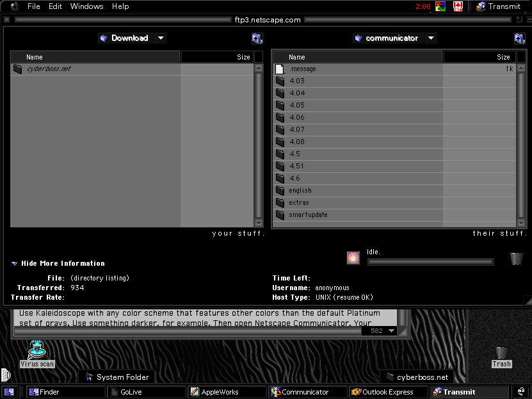This screenshot has width=532, height=399.
Task: Switch to Communicator in the taskbar
Action: (x=308, y=392)
